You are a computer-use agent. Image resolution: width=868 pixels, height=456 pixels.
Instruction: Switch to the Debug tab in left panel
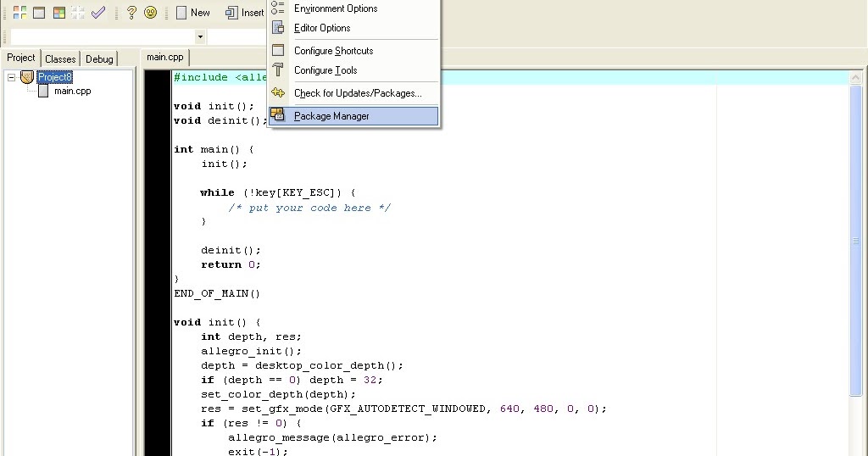[99, 58]
